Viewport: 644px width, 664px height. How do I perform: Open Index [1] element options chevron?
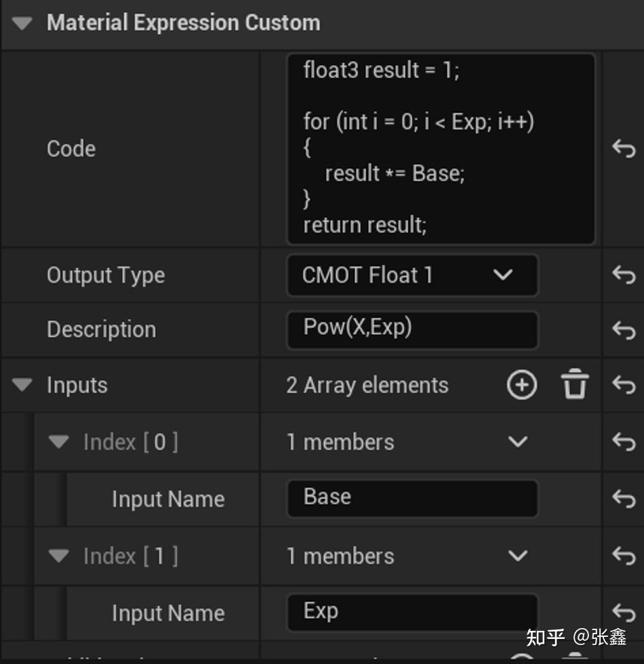pos(517,556)
